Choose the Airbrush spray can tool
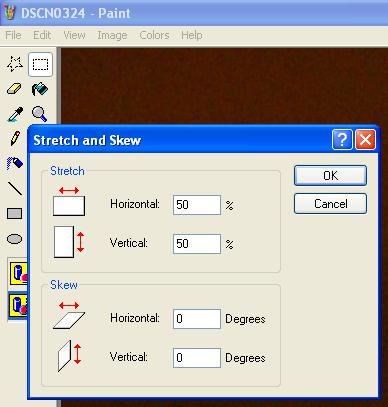 [15, 163]
